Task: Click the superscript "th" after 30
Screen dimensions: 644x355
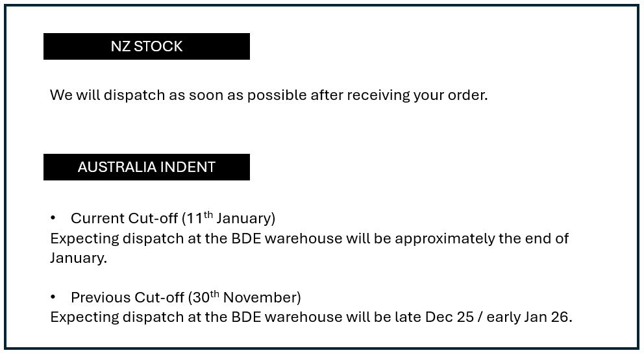Action: pos(214,294)
